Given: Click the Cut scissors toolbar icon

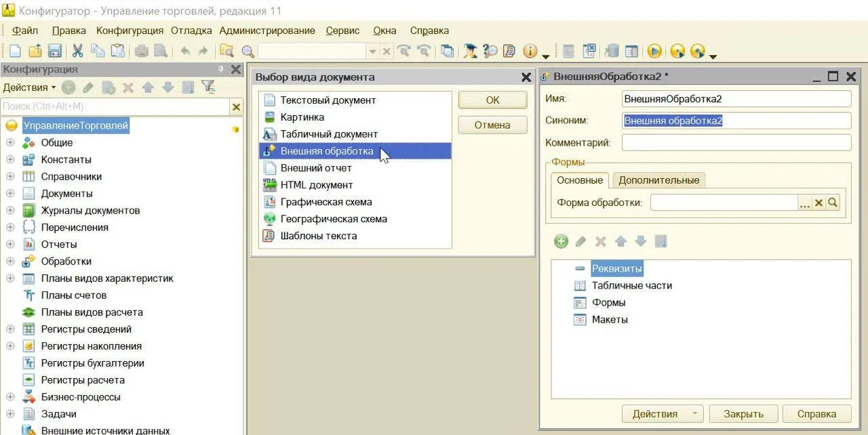Looking at the screenshot, I should coord(77,51).
